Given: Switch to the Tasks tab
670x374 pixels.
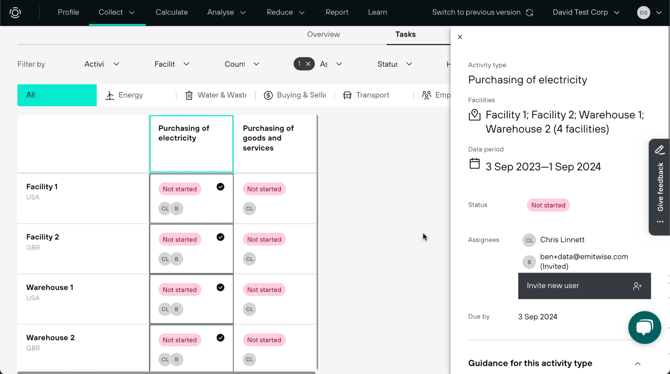Looking at the screenshot, I should pos(405,34).
